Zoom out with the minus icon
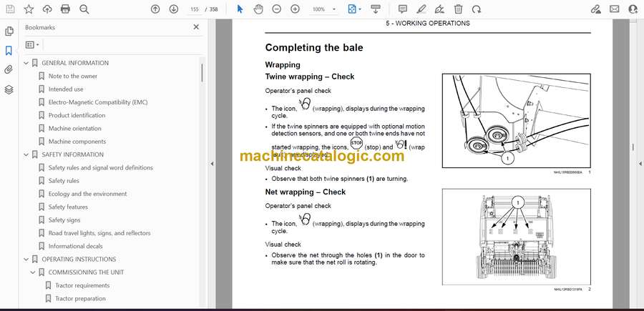The image size is (644, 311). tap(277, 9)
